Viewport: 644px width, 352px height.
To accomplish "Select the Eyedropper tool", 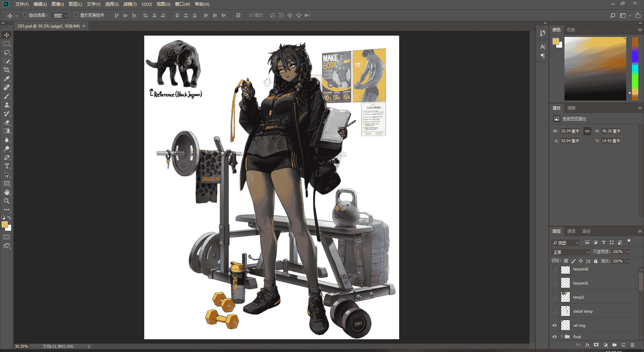I will pos(7,79).
